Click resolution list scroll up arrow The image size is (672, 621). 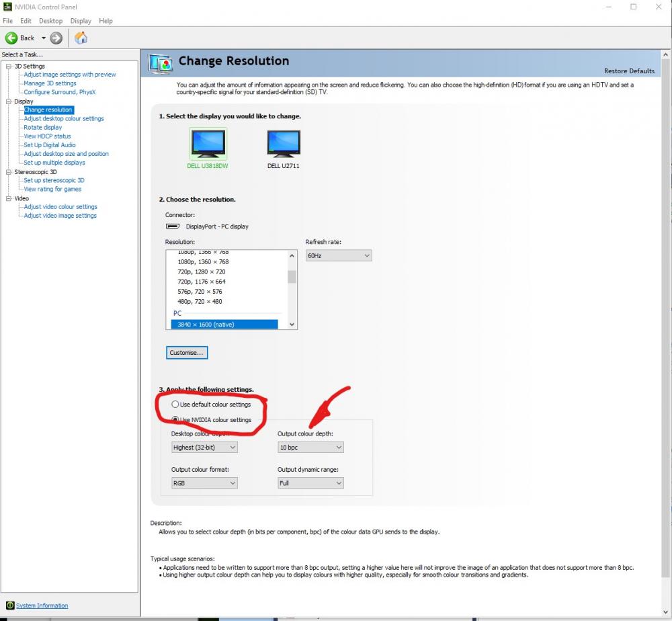click(x=292, y=255)
